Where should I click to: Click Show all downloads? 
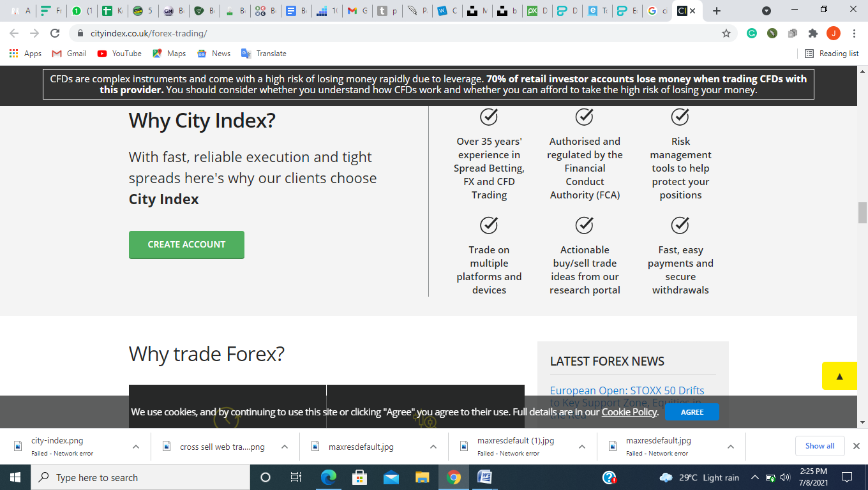coord(819,446)
